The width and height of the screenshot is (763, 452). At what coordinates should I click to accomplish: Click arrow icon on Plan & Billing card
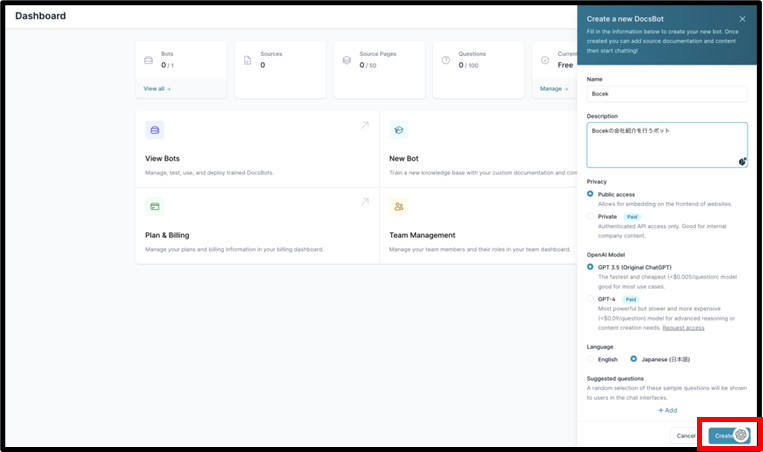coord(364,201)
